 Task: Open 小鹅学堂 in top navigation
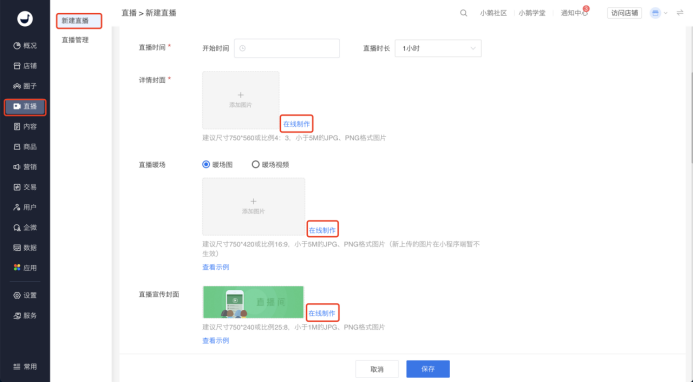coord(532,13)
